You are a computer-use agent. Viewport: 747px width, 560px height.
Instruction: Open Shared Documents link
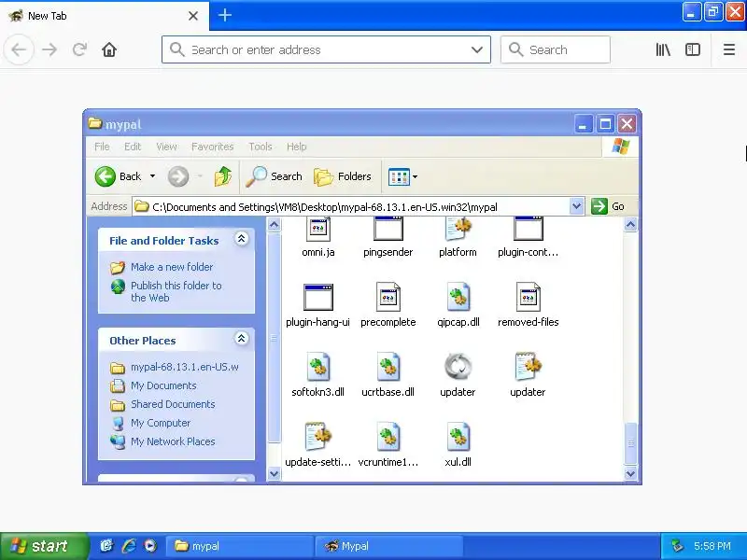173,404
